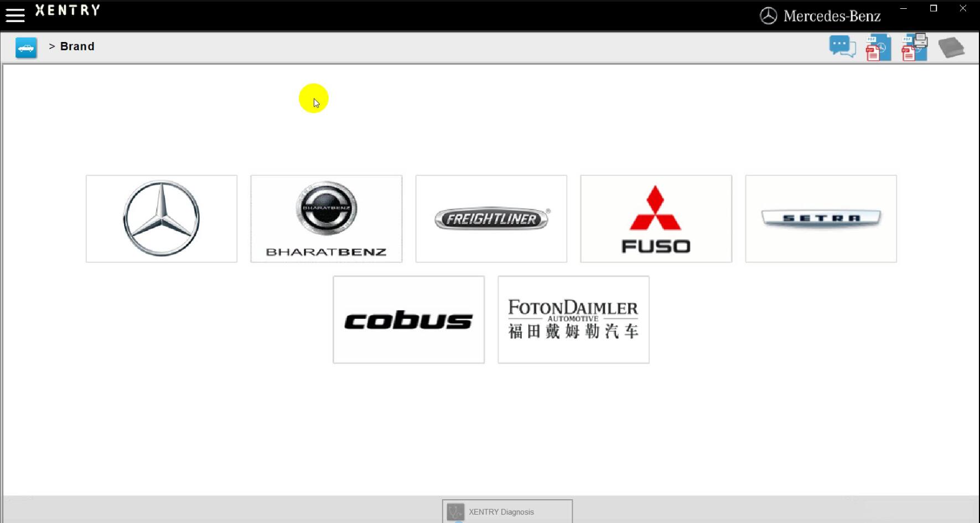Click the Mercedes-Benz logo in title bar
980x523 pixels.
820,16
